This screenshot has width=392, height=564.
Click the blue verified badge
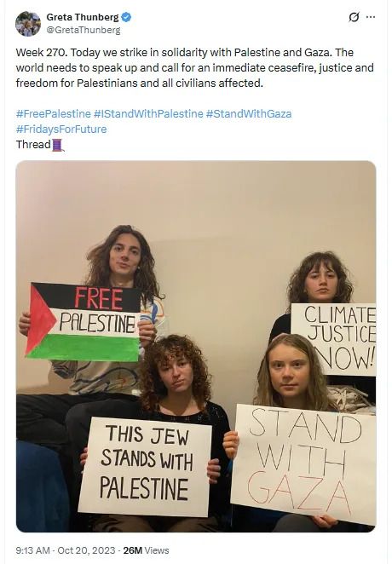click(126, 17)
